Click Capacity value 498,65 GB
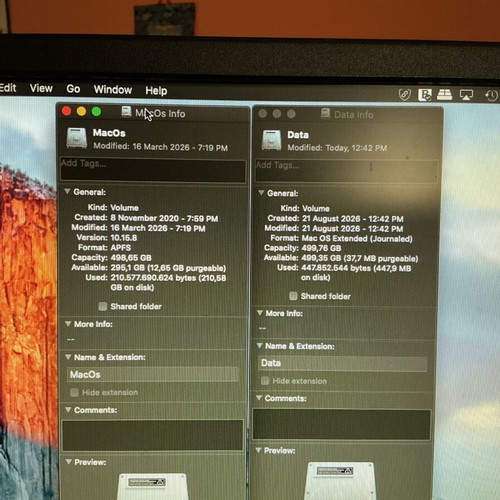Screen dimensions: 500x500 click(131, 258)
